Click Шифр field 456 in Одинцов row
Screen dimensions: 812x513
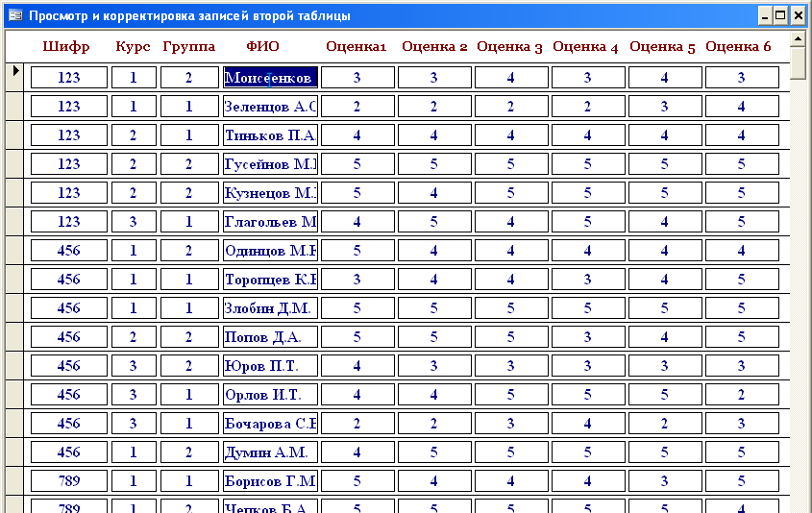point(69,251)
